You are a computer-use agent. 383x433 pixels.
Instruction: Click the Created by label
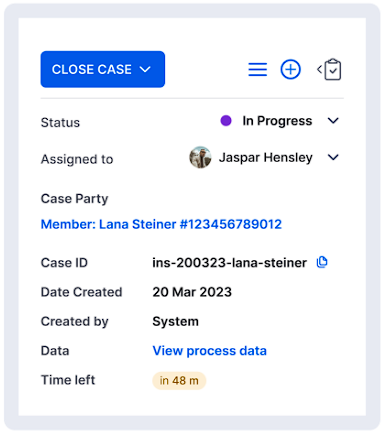point(74,322)
